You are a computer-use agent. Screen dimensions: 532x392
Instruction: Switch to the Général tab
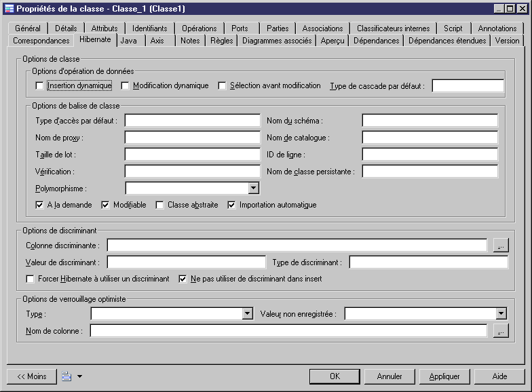coord(27,28)
